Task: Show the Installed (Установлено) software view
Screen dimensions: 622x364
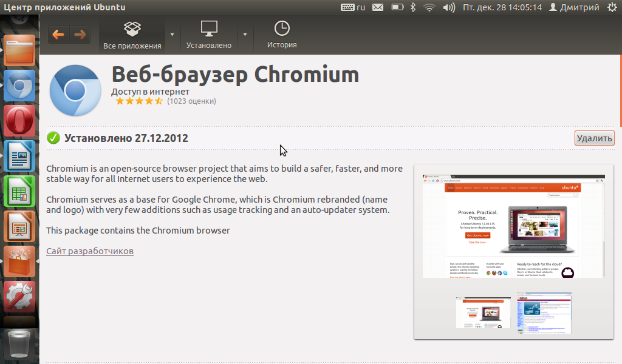Action: [x=209, y=35]
